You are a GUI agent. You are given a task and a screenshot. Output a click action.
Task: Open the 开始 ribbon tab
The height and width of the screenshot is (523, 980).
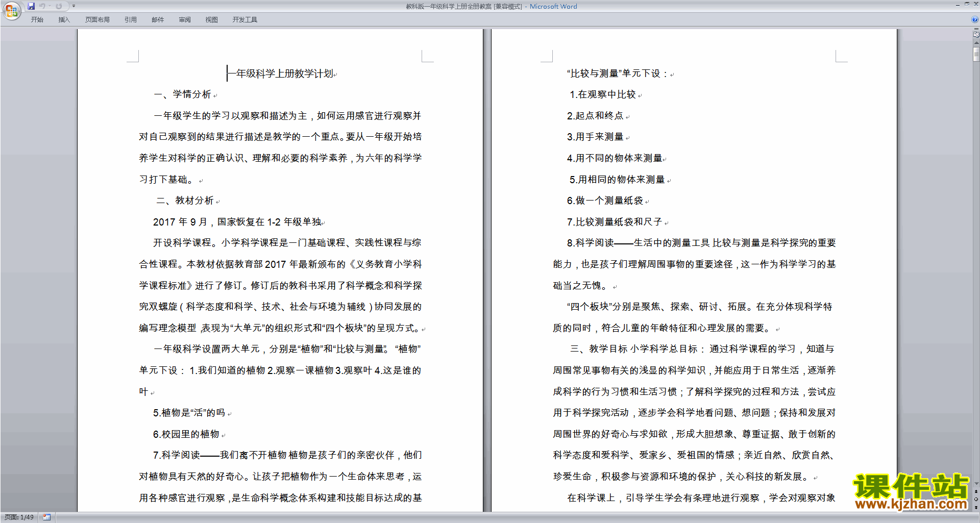pyautogui.click(x=37, y=20)
